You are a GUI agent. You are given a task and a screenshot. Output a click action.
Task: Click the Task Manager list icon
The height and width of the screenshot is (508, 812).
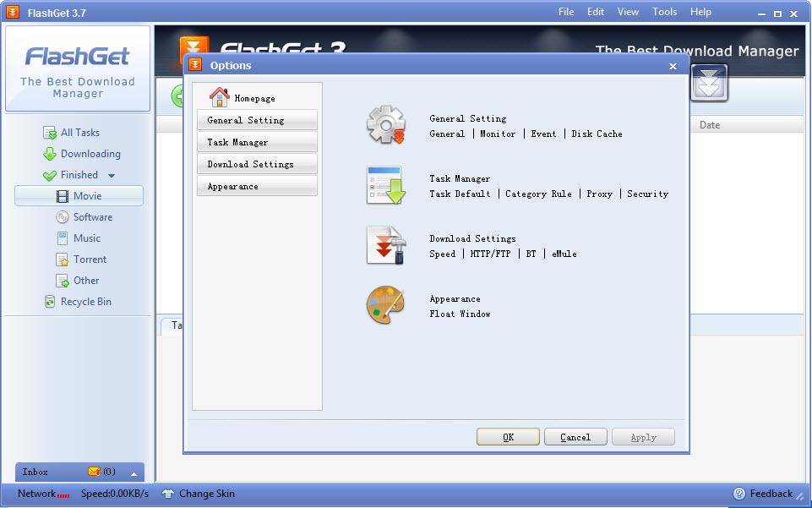(x=386, y=185)
